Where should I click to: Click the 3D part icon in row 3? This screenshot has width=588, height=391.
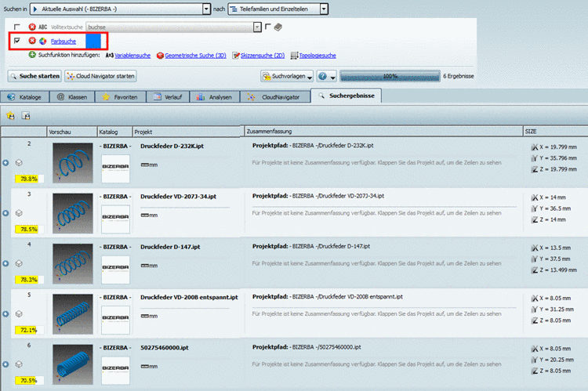19,213
